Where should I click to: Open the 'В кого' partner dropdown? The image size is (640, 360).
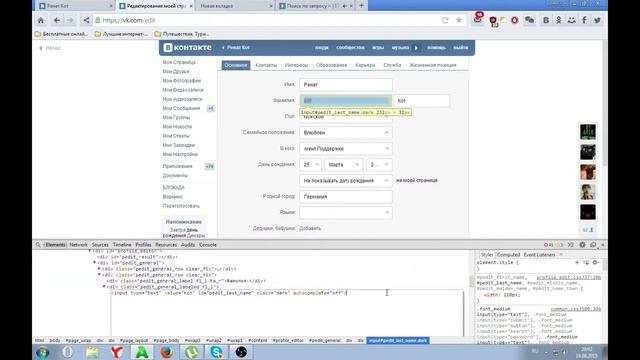346,149
